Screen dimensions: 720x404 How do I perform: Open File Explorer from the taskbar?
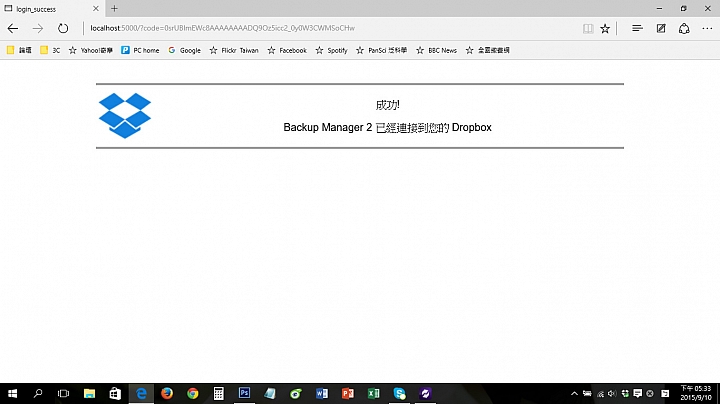[89, 393]
